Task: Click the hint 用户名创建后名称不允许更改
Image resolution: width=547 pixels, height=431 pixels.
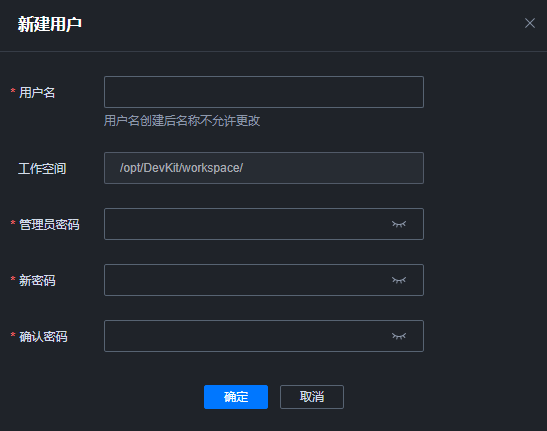Action: click(x=182, y=121)
